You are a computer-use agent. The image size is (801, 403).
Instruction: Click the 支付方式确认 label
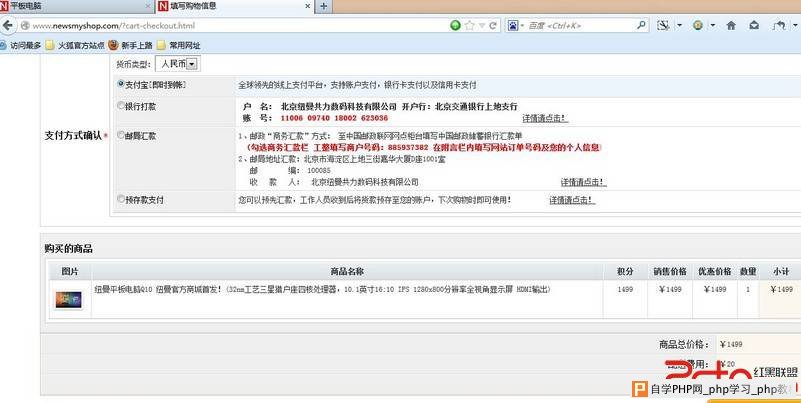click(74, 136)
